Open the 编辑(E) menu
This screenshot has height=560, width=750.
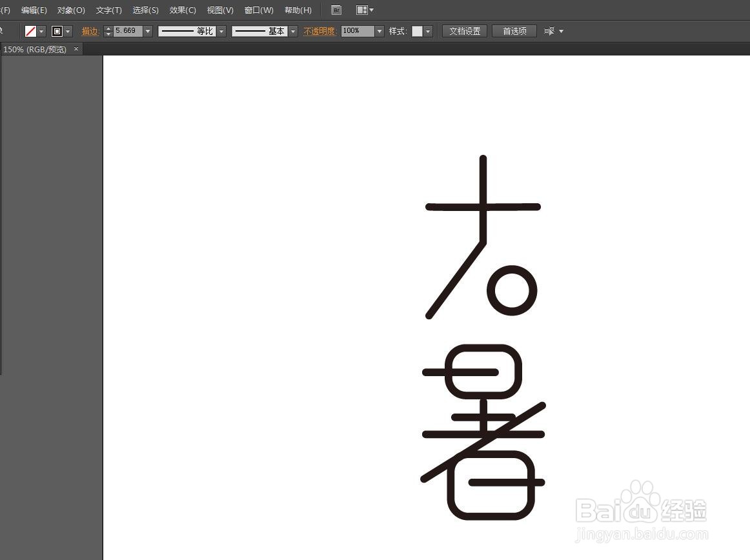click(34, 10)
